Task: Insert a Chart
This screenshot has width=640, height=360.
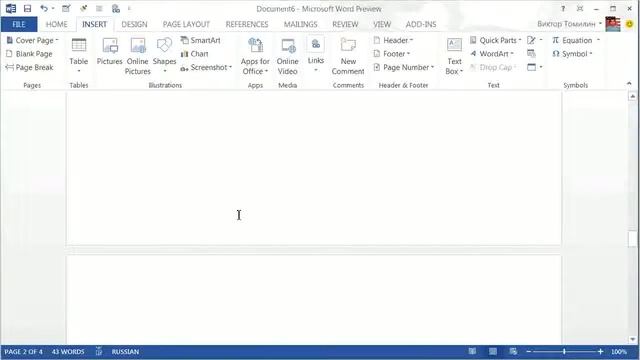Action: (x=194, y=54)
